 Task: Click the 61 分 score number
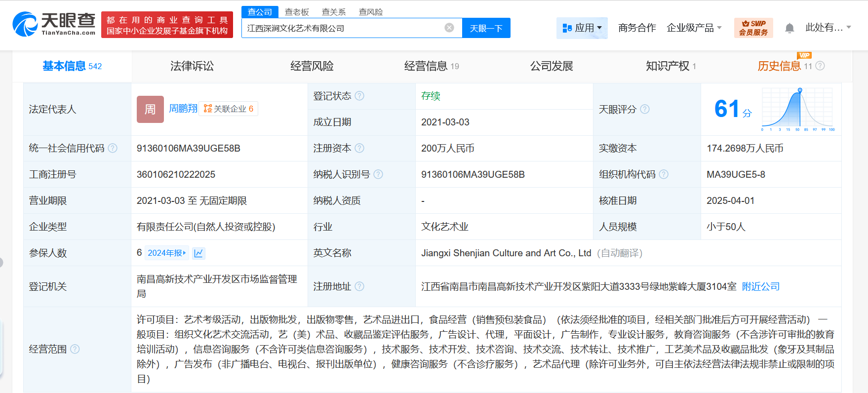733,109
